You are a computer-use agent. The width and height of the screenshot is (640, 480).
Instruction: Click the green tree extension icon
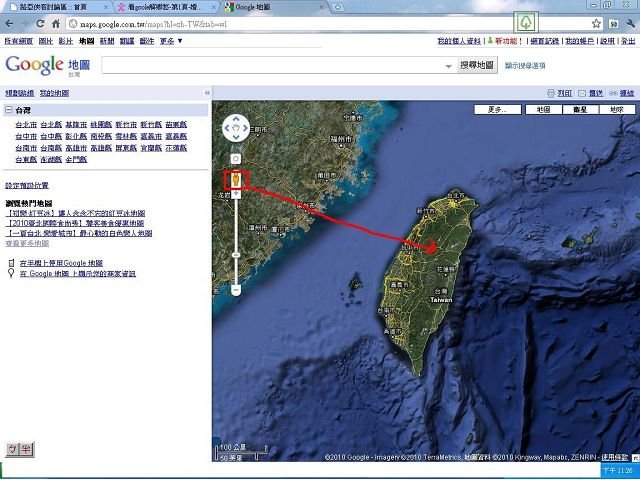526,22
